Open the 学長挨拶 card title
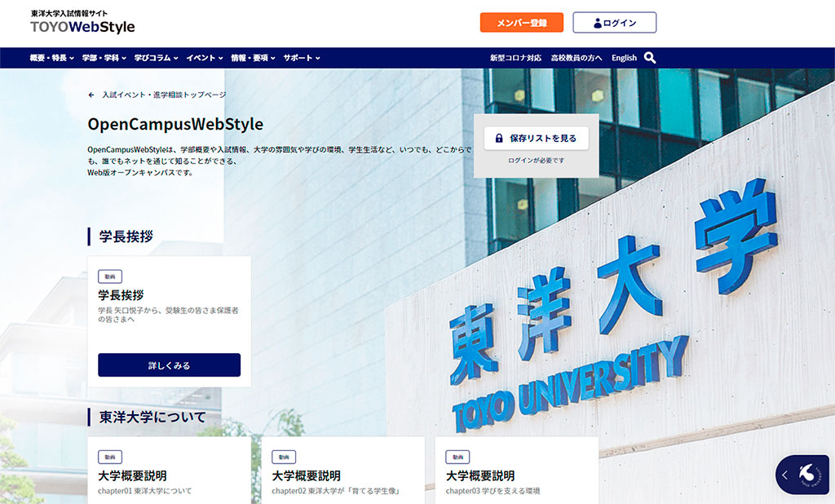The width and height of the screenshot is (835, 504). (x=121, y=295)
